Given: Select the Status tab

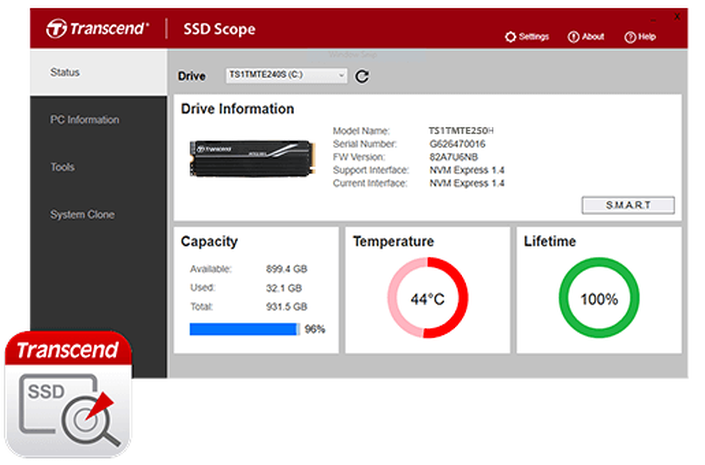Looking at the screenshot, I should point(98,72).
